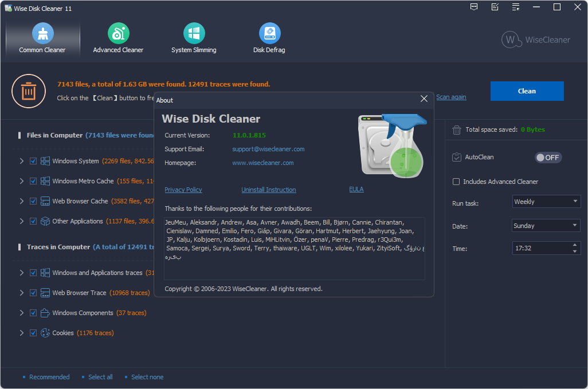Uncheck the Windows System checkbox

(x=33, y=161)
